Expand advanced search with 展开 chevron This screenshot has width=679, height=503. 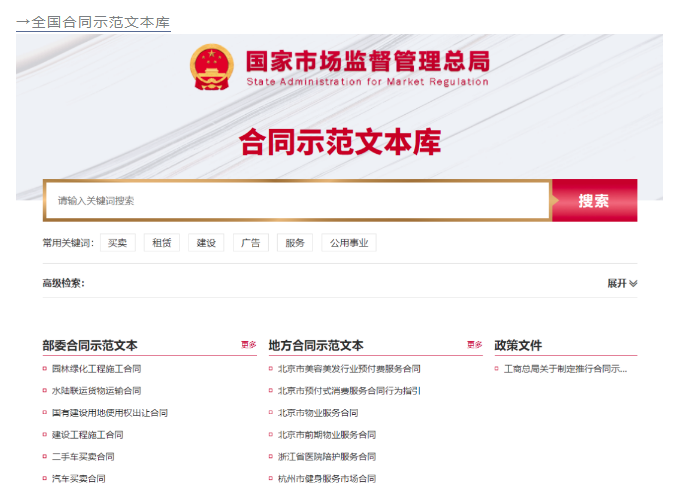click(x=622, y=283)
